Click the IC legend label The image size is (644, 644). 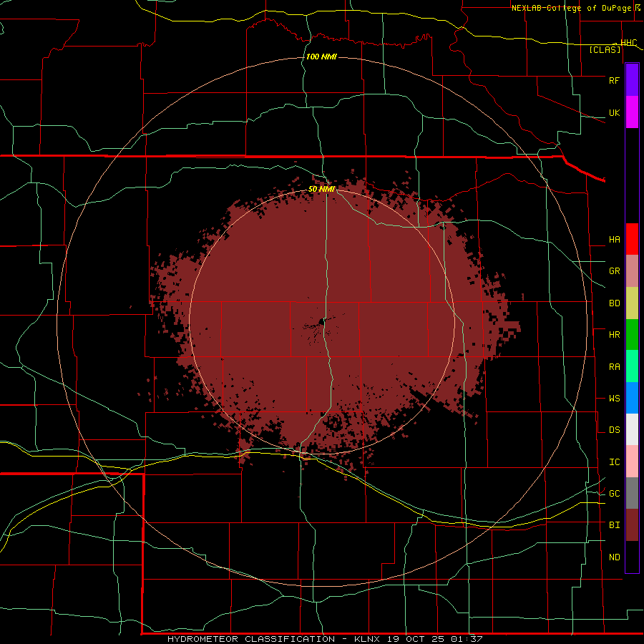(614, 462)
